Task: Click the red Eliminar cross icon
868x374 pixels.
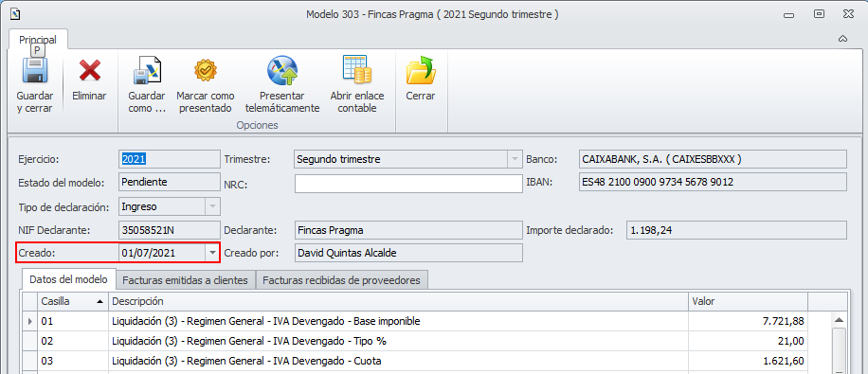Action: pyautogui.click(x=89, y=71)
